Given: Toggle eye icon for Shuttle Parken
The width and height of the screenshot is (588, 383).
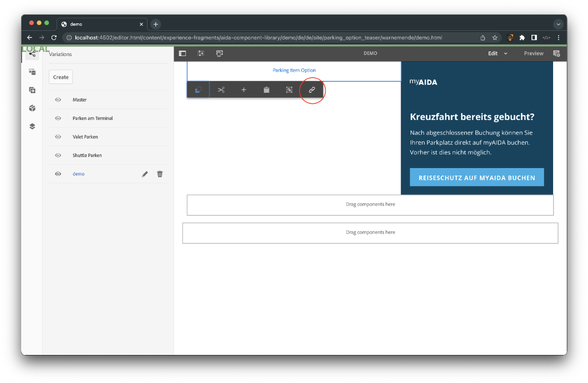Looking at the screenshot, I should [58, 155].
